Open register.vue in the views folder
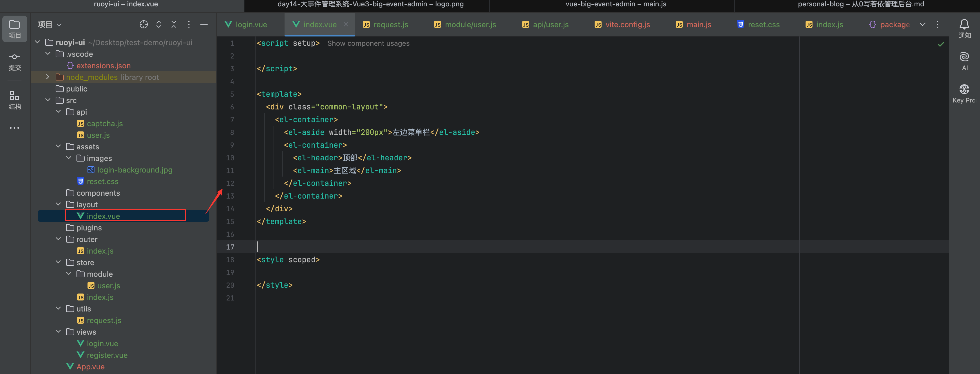 coord(107,355)
